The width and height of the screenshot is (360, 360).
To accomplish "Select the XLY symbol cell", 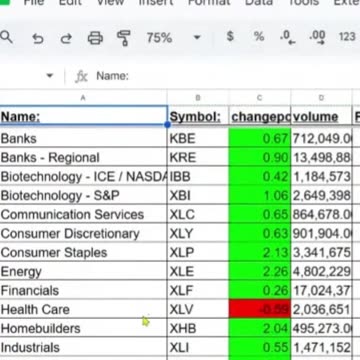I will point(198,233).
